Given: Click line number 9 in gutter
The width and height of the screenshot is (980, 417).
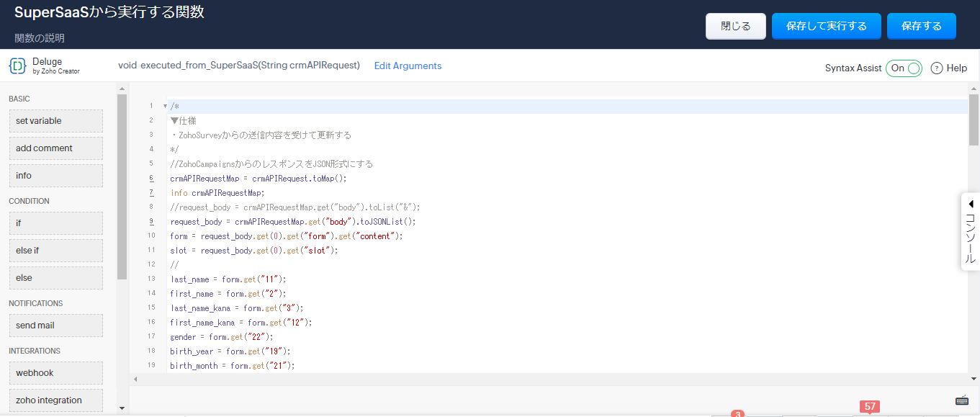Looking at the screenshot, I should 151,221.
